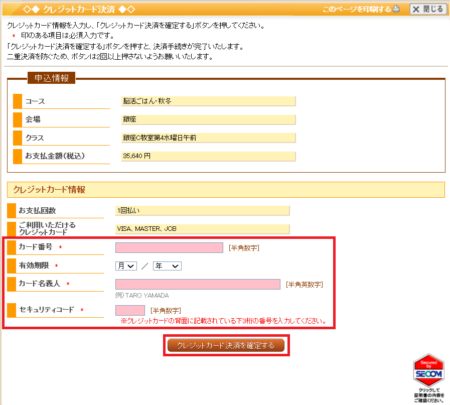This screenshot has width=450, height=405.
Task: Click the print this page link
Action: [x=357, y=9]
